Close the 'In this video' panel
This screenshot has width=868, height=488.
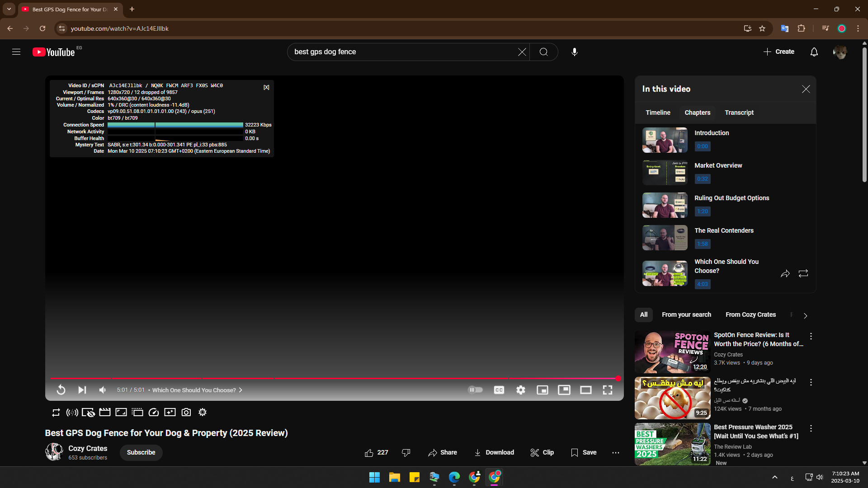point(806,89)
